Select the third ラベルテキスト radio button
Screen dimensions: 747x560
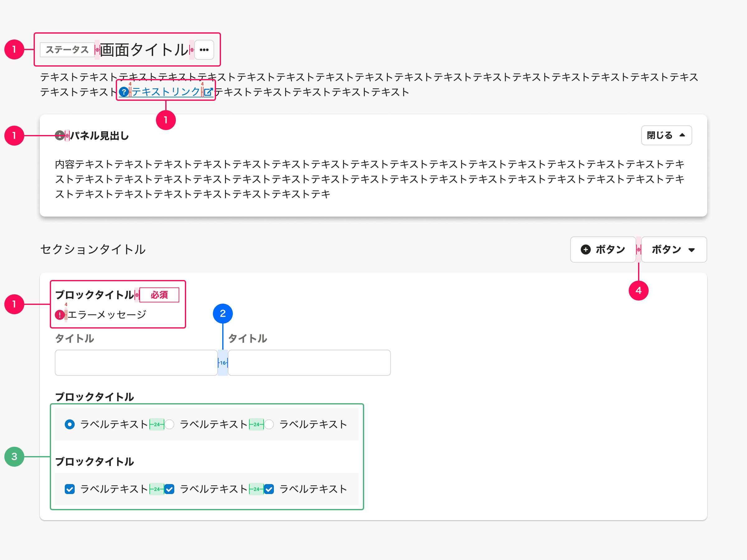coord(269,424)
